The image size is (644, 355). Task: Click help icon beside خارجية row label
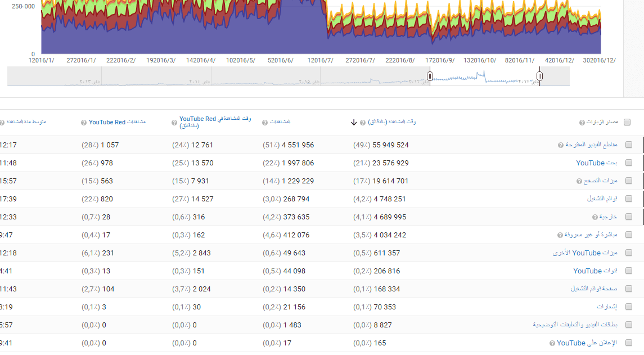point(595,217)
